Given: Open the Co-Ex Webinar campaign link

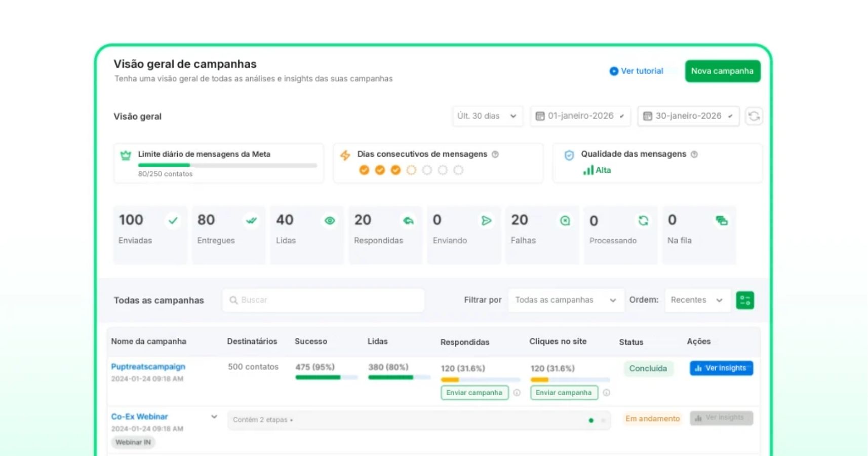Looking at the screenshot, I should point(139,416).
